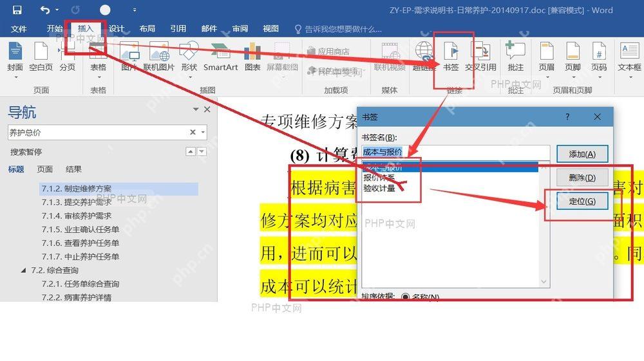Go to next search result arrow
The width and height of the screenshot is (644, 361).
coord(202,152)
